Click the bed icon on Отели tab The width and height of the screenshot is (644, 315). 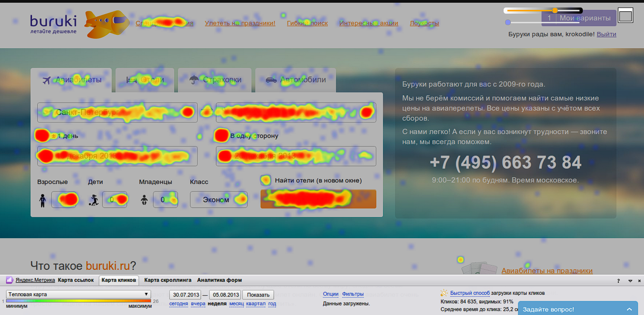[131, 80]
